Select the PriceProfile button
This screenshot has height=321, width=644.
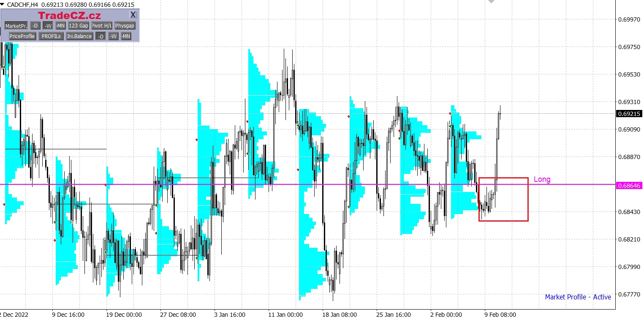(x=22, y=36)
